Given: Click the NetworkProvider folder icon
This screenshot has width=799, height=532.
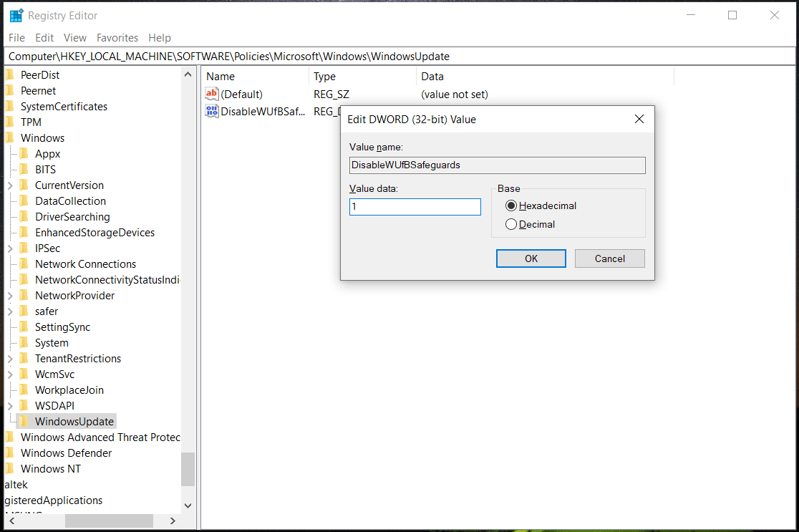Looking at the screenshot, I should tap(24, 296).
